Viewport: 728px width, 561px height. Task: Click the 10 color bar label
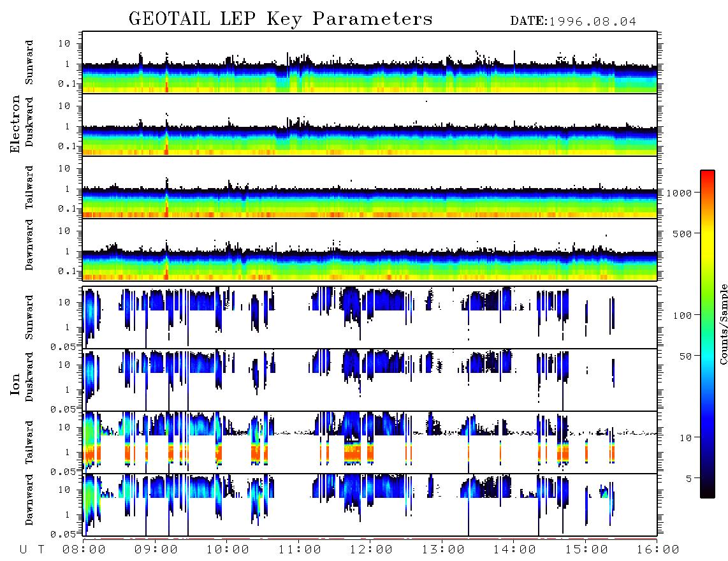coord(685,438)
